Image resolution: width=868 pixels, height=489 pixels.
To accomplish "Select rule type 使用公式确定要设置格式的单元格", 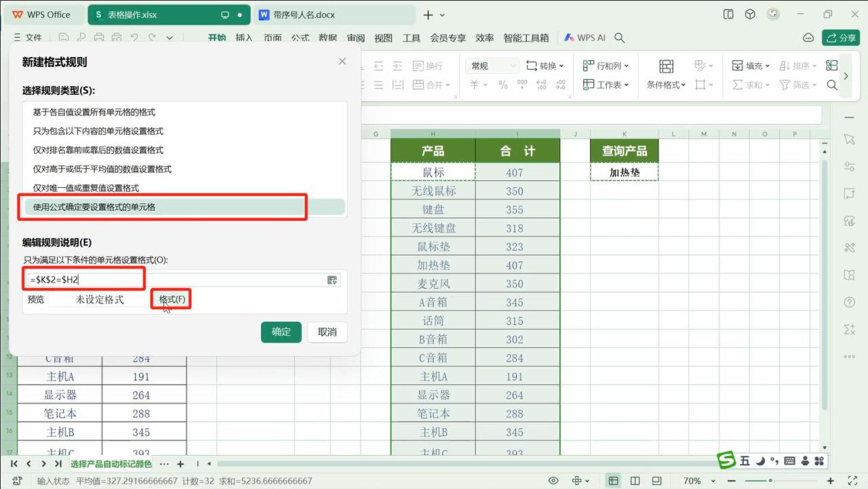I will click(x=184, y=207).
